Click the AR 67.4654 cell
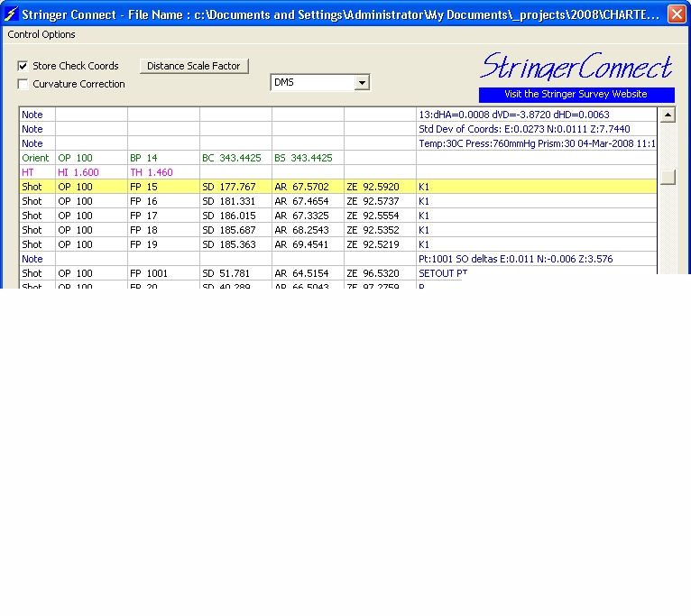Screen dimensions: 691x616 (308, 201)
